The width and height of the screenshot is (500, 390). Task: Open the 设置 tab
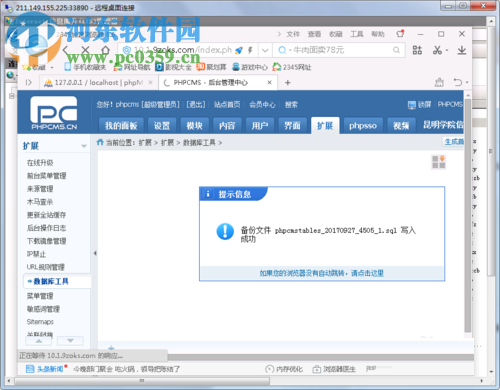click(162, 126)
